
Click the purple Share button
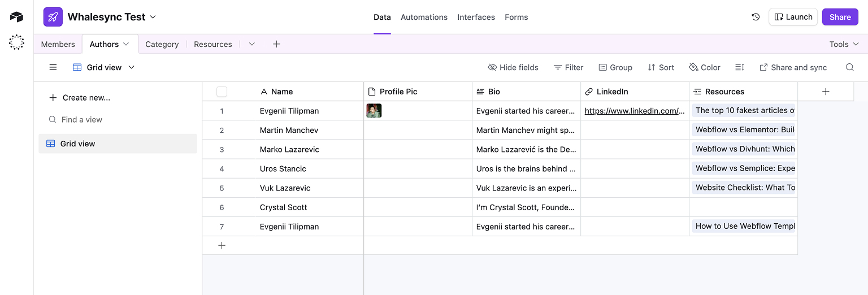pos(840,17)
